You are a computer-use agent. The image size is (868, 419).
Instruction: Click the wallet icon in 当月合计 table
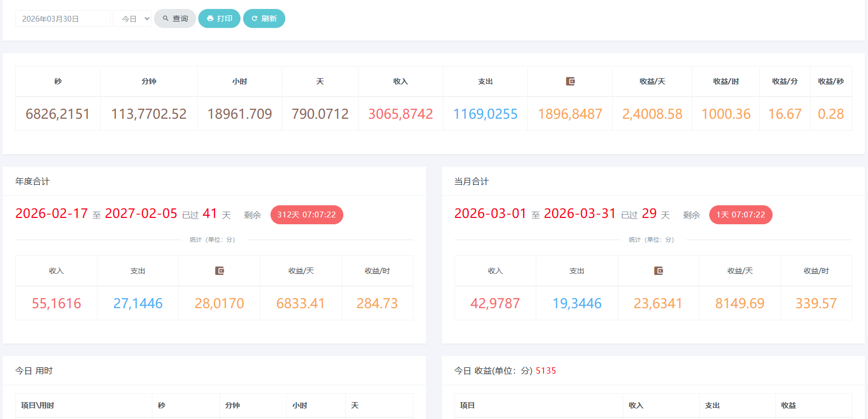point(658,271)
